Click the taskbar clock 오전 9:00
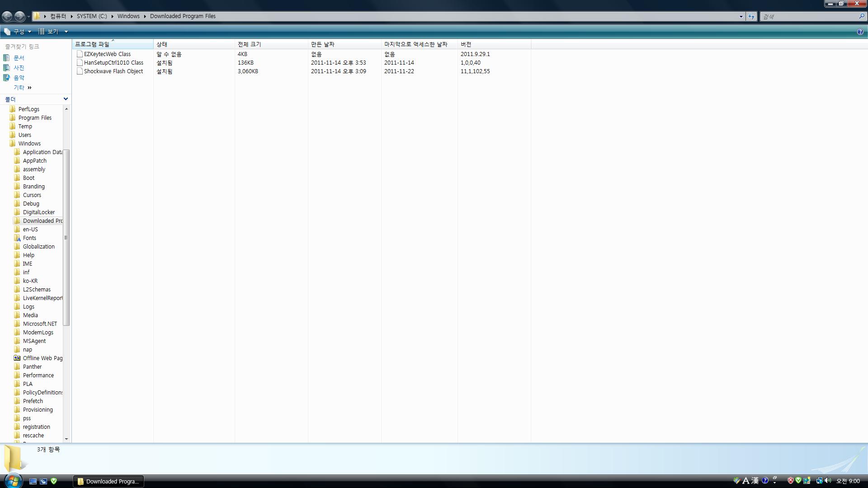Screen dimensions: 868x488 point(848,481)
